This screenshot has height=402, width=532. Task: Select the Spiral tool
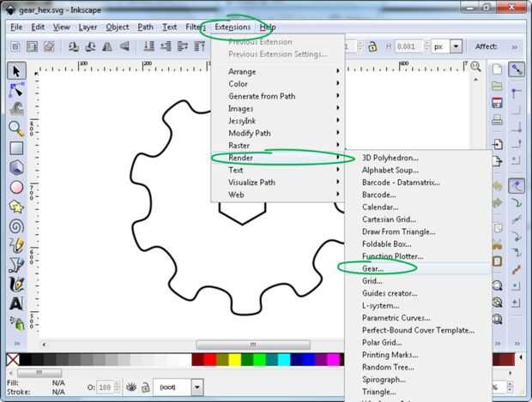pos(16,226)
